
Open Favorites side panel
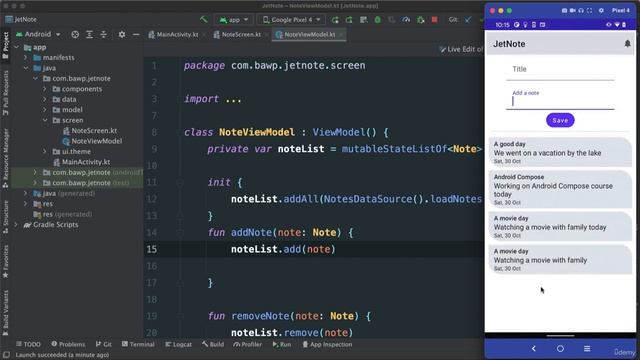pyautogui.click(x=5, y=262)
